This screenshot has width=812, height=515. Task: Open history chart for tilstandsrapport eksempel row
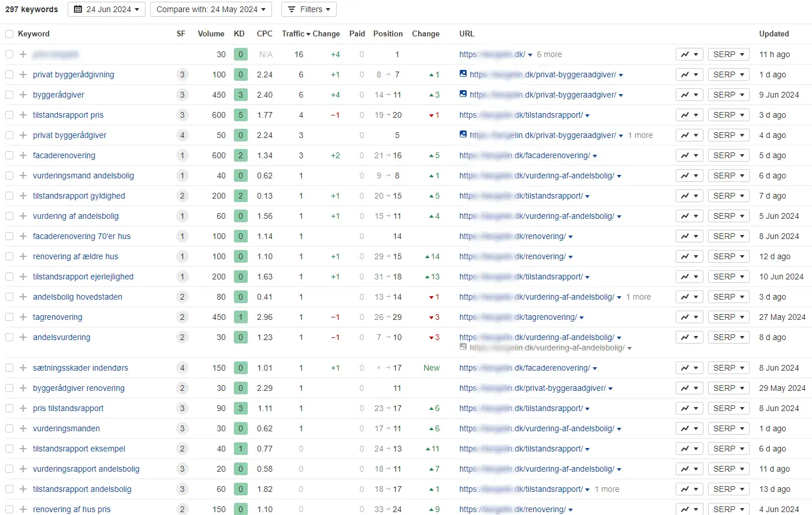[690, 449]
